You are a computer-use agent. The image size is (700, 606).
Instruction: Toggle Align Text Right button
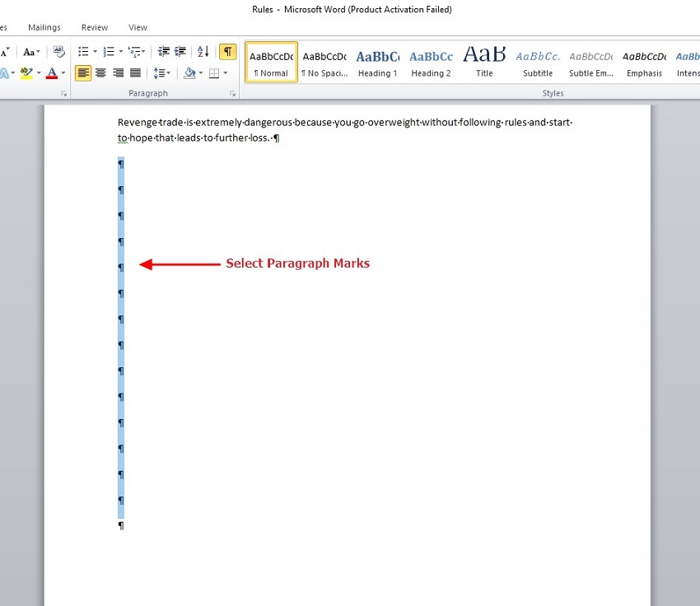(118, 73)
